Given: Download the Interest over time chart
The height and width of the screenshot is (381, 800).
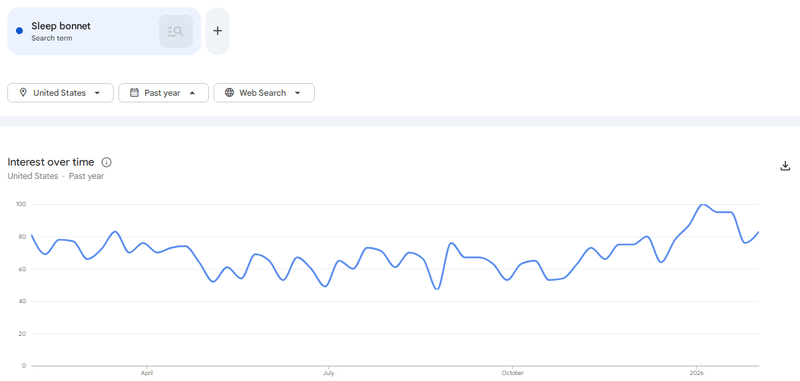Looking at the screenshot, I should pos(785,166).
